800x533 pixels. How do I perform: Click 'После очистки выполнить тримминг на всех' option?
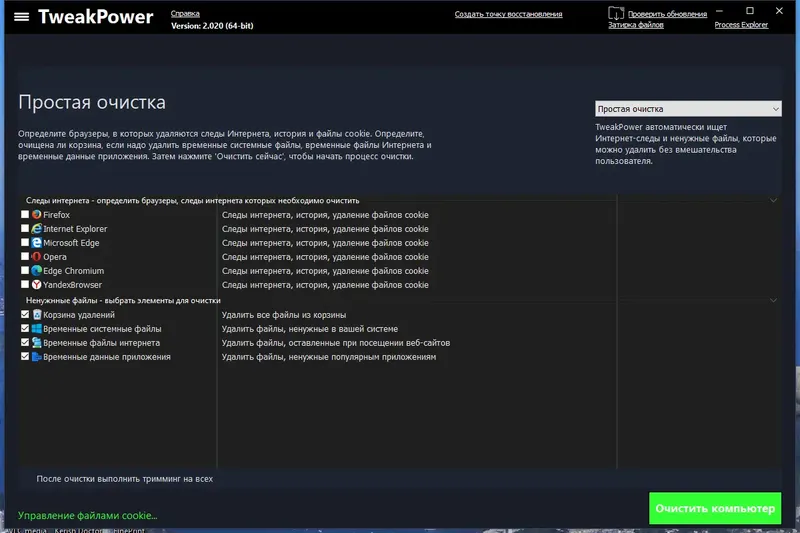coord(124,479)
